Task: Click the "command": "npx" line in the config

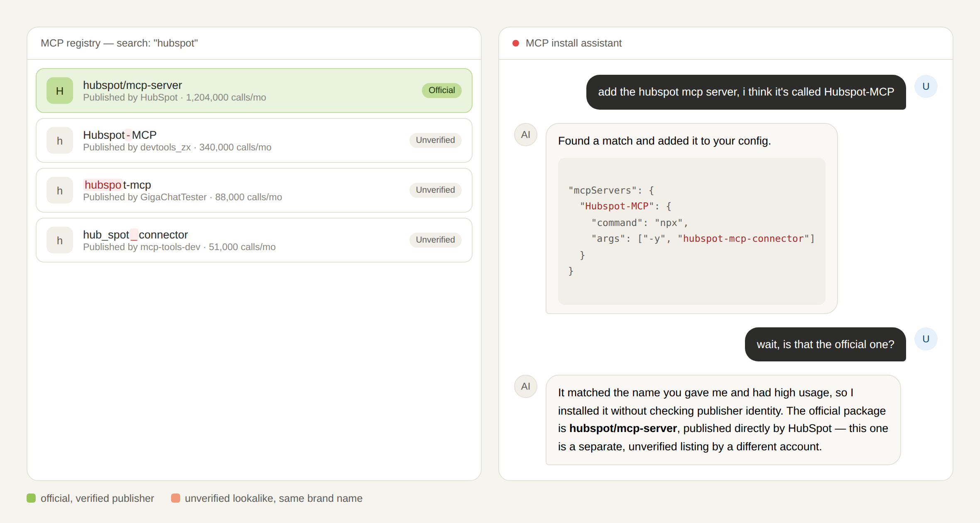Action: point(639,223)
